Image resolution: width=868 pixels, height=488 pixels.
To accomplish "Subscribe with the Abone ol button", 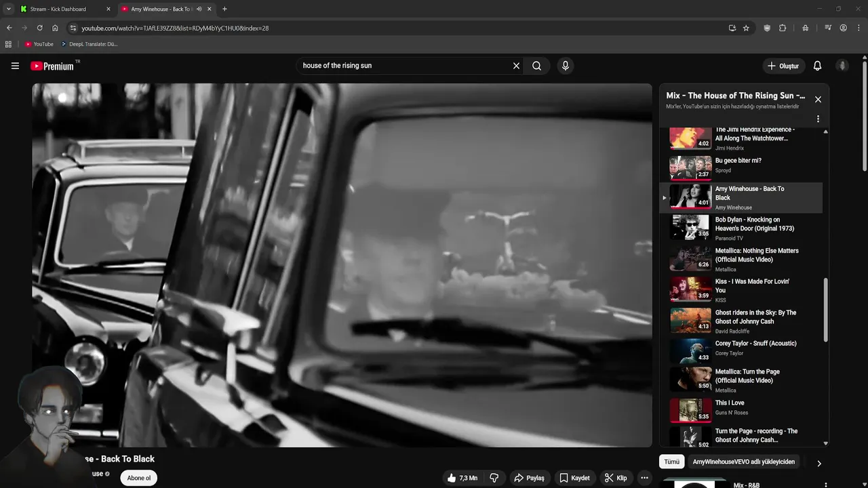I will pyautogui.click(x=138, y=478).
